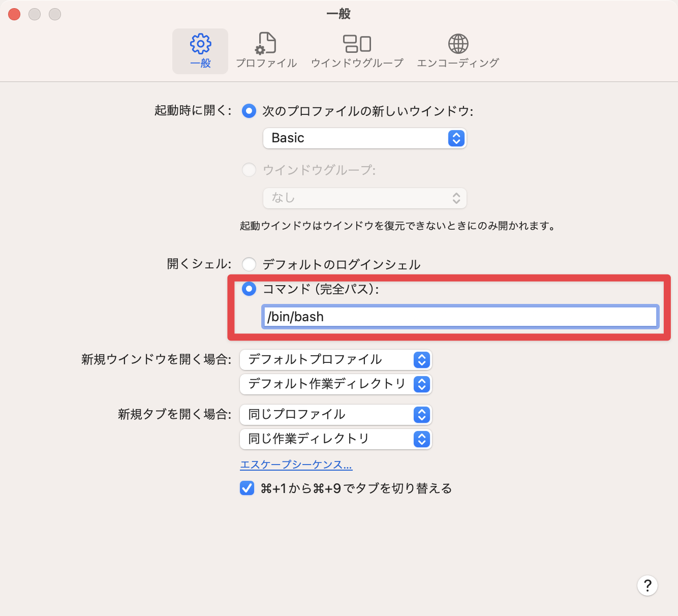Open the 同じプロファイル dropdown
The height and width of the screenshot is (616, 678).
tap(335, 415)
